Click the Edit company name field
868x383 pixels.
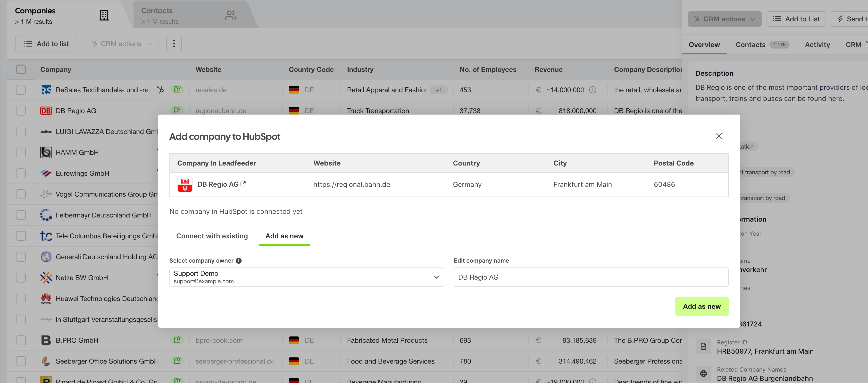(x=591, y=277)
